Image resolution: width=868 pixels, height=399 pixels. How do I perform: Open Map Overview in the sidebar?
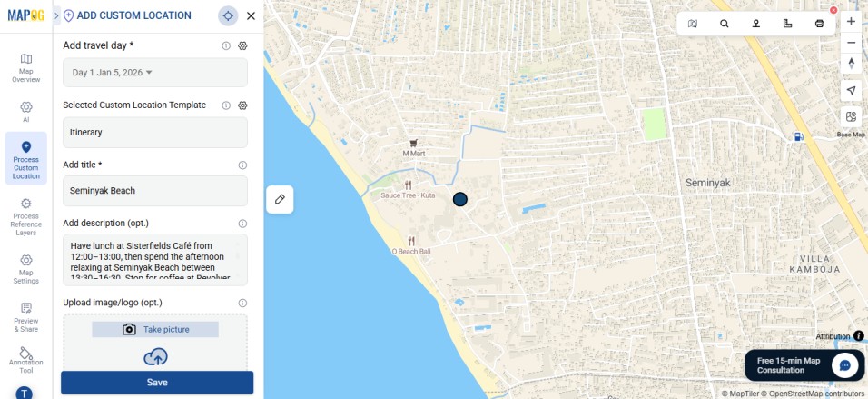pyautogui.click(x=26, y=68)
